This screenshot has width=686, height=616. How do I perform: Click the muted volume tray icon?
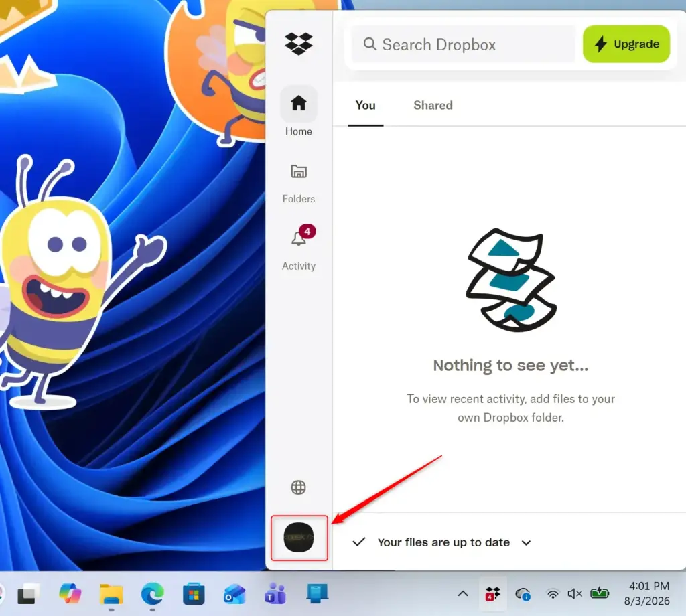click(574, 594)
